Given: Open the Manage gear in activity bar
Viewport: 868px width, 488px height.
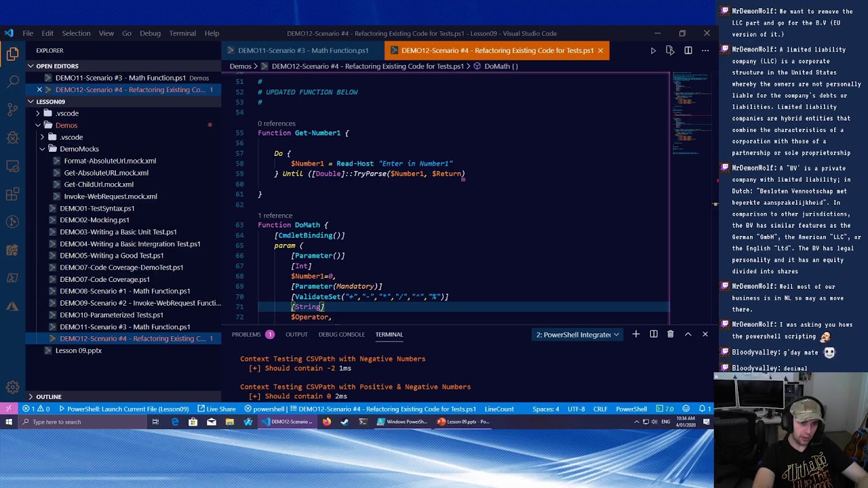Looking at the screenshot, I should 13,388.
